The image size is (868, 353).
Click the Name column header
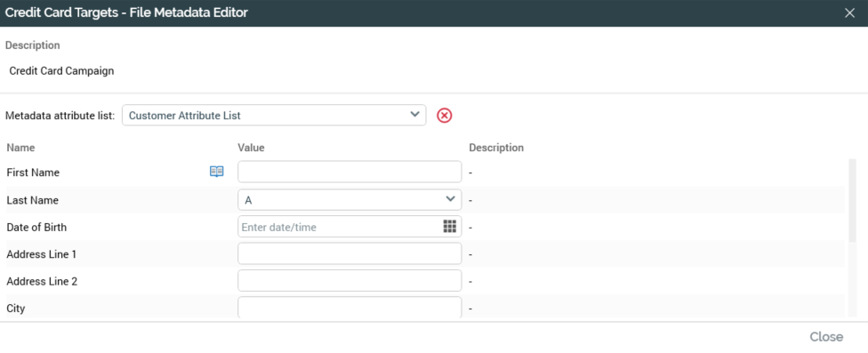coord(20,148)
